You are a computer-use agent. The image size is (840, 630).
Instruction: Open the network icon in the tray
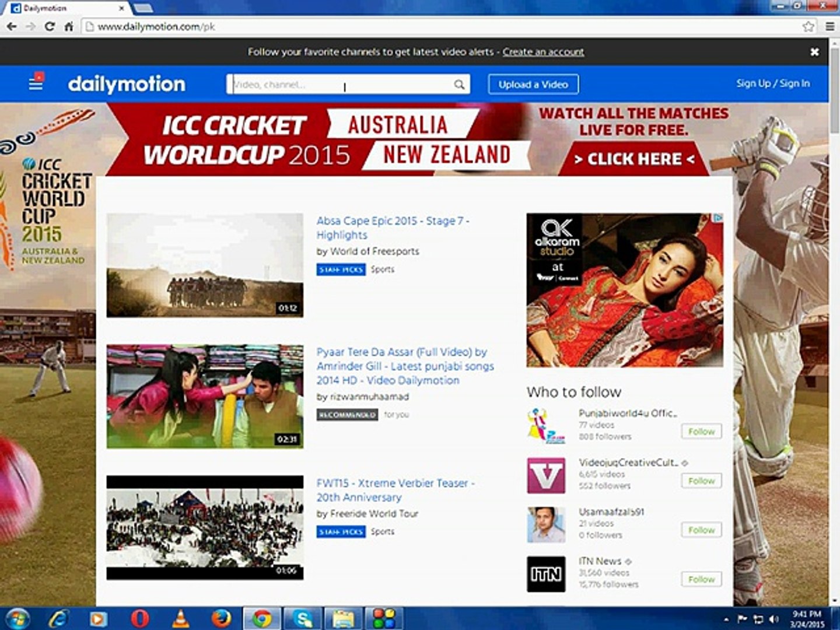(759, 619)
